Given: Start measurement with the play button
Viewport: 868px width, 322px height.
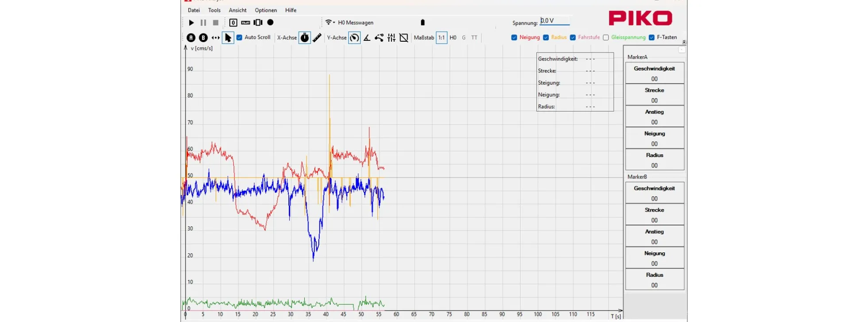Looking at the screenshot, I should [191, 23].
